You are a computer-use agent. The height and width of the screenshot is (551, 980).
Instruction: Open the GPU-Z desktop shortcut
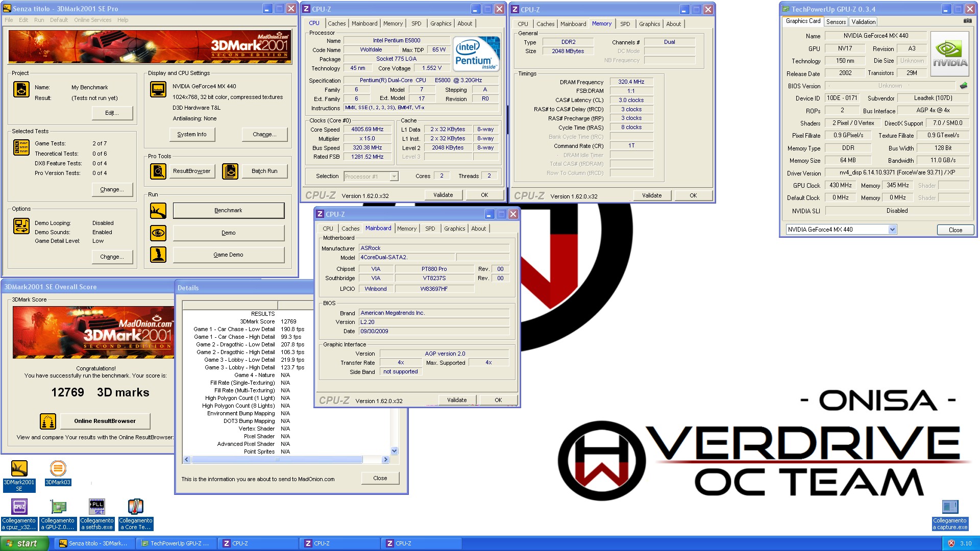click(58, 514)
